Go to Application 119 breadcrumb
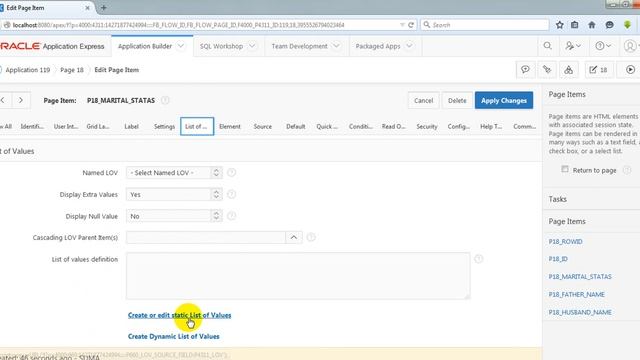This screenshot has height=360, width=640. (x=27, y=70)
